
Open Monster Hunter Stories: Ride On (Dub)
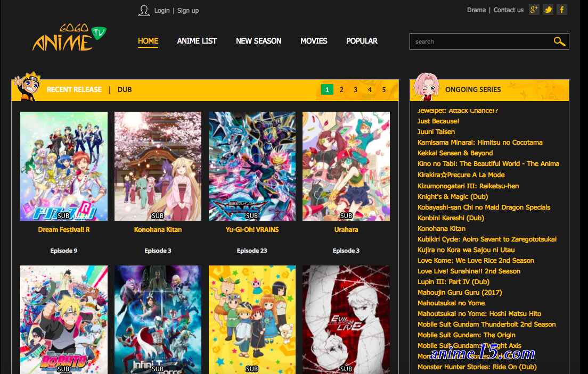tap(477, 367)
